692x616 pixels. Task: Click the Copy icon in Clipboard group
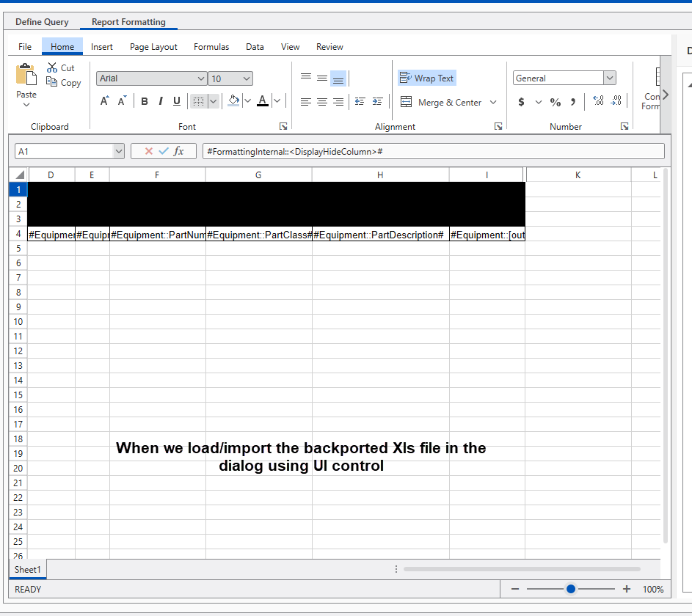52,83
